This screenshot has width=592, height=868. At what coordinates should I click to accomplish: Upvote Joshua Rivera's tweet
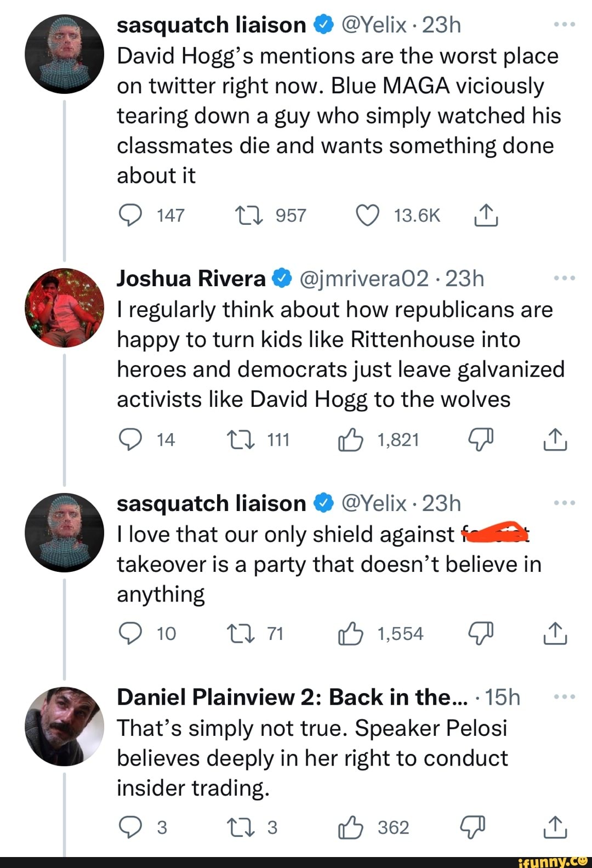pyautogui.click(x=351, y=440)
